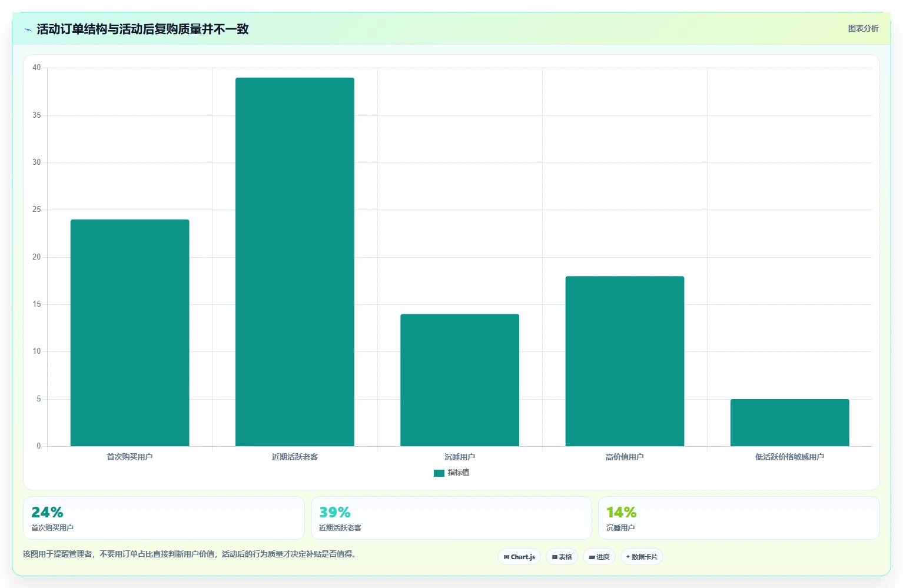The height and width of the screenshot is (588, 903).
Task: Click the y-axis value 10
Action: 36,351
